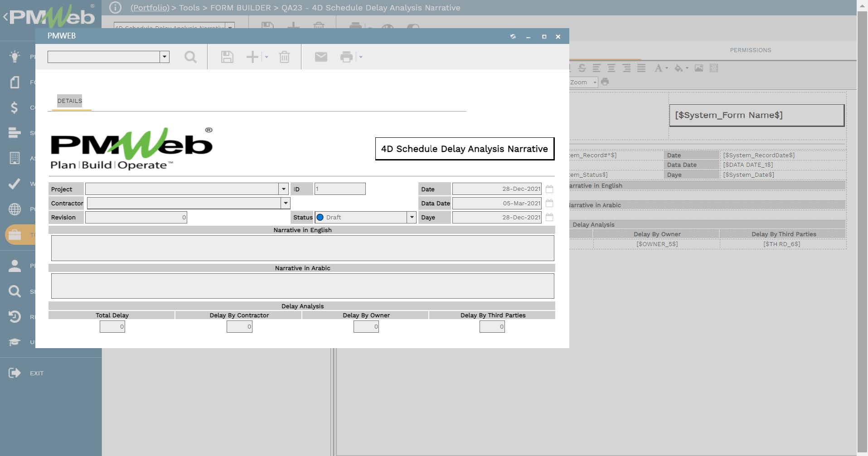
Task: Click the Portfolio breadcrumb link
Action: (x=150, y=8)
